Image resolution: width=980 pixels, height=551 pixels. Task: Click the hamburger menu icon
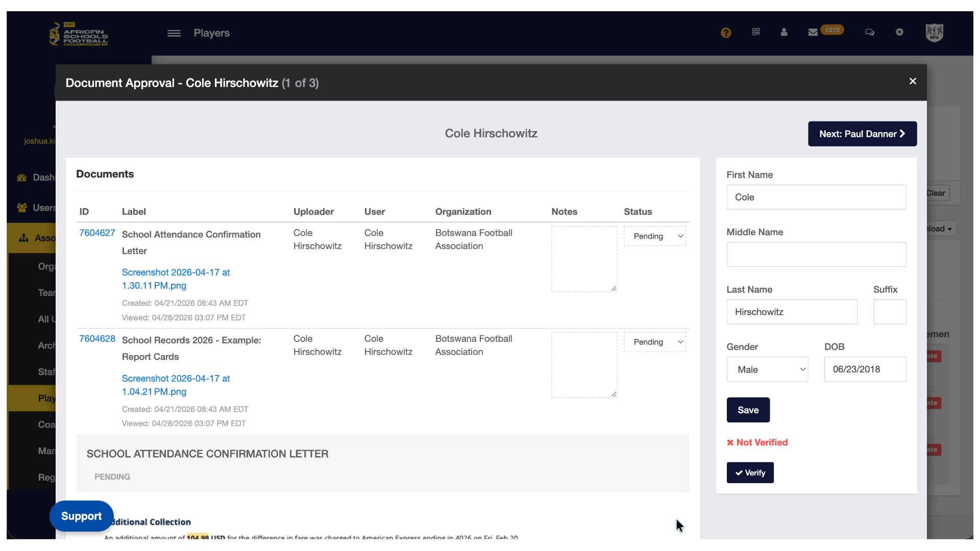[x=174, y=33]
